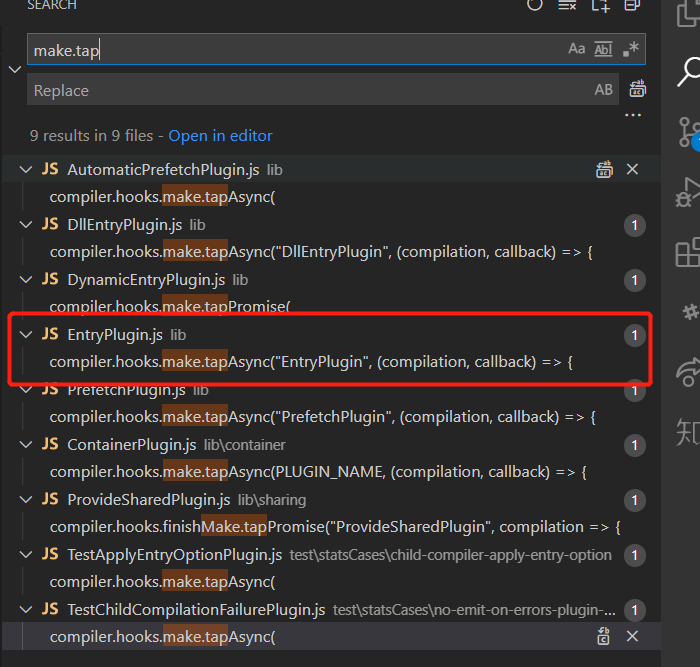Collapse DynamicEntryPlugin.js results
This screenshot has width=700, height=667.
point(26,279)
